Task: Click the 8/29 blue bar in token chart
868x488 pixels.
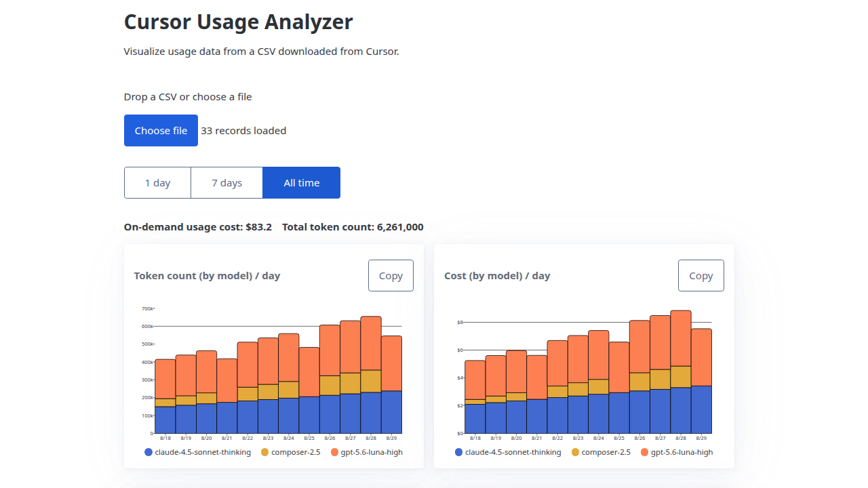Action: click(x=391, y=412)
